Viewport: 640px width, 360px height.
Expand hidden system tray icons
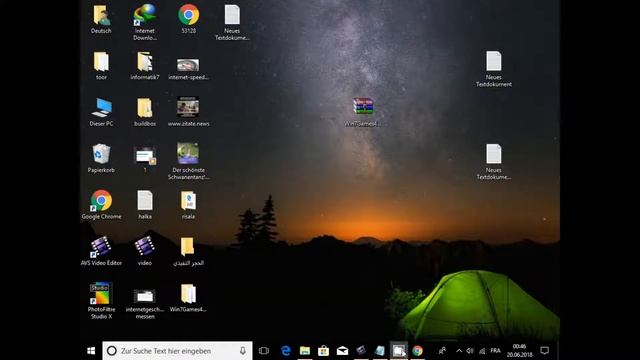click(x=459, y=351)
